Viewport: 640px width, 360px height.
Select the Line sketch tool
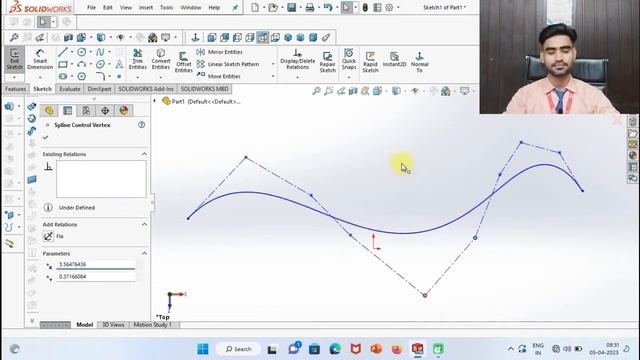click(62, 52)
